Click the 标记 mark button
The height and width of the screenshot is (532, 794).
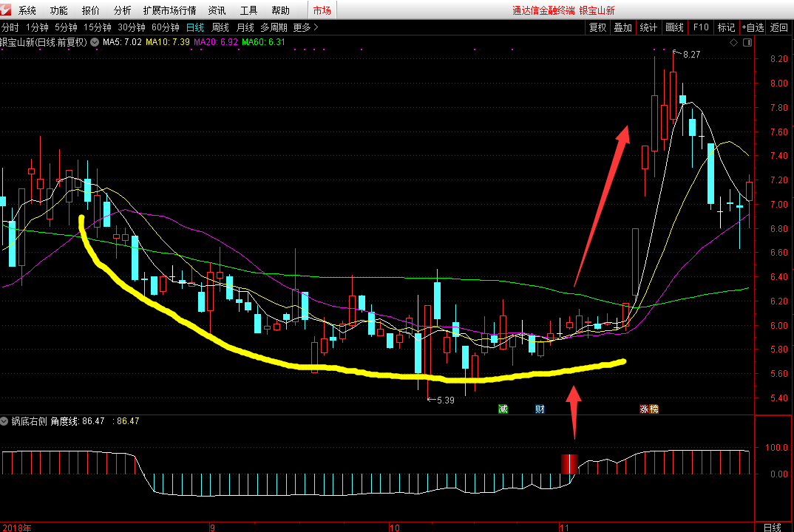point(726,27)
